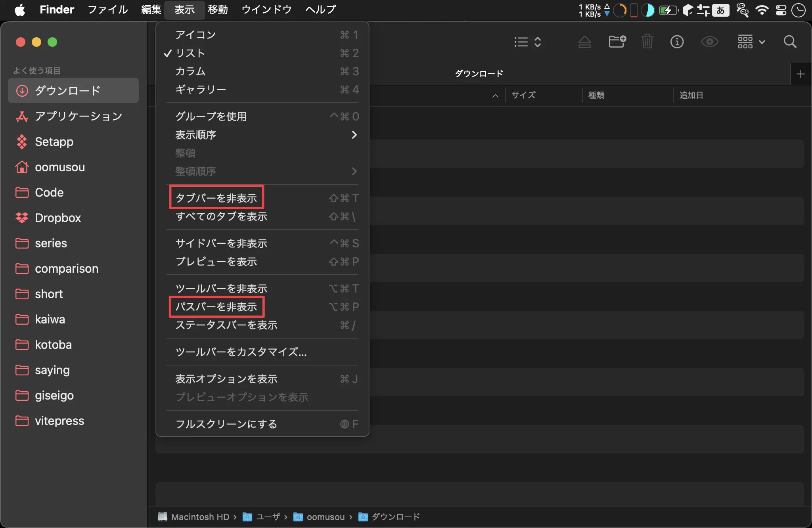Screen dimensions: 812x528
Task: Toggle プレビューを表示 menu item
Action: point(262,262)
